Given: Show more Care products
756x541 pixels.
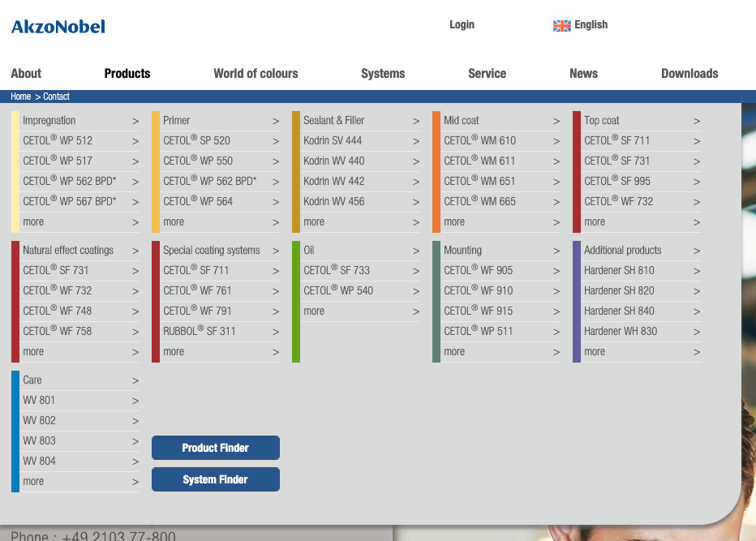Looking at the screenshot, I should coord(33,482).
